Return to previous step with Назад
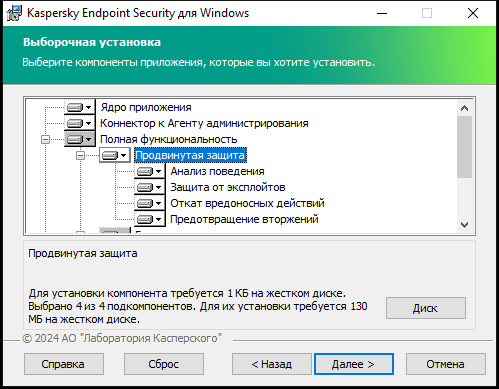 coord(272,364)
